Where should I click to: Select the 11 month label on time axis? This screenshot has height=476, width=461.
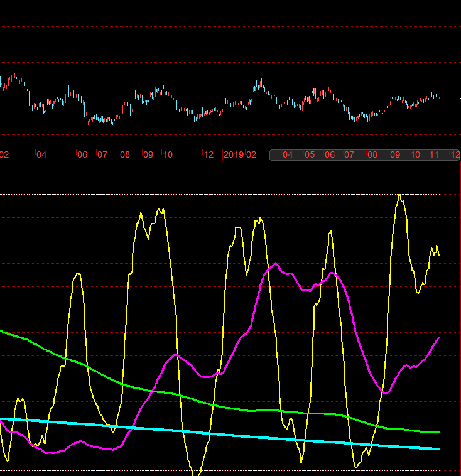[434, 155]
